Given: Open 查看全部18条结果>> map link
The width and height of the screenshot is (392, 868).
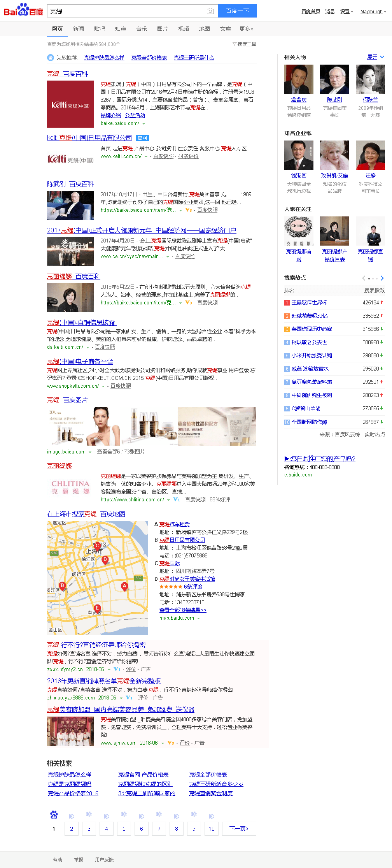Looking at the screenshot, I should click(183, 610).
